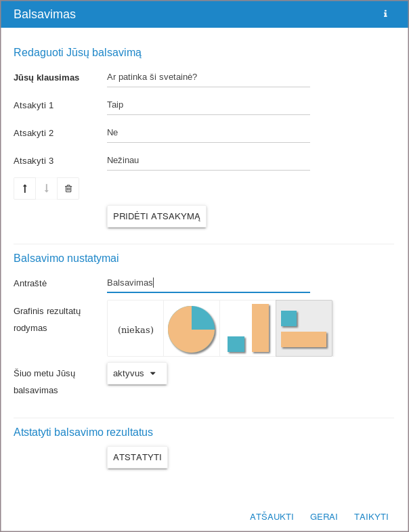Select the vertical bar chart display
Screen dimensions: 409x532
point(248,329)
